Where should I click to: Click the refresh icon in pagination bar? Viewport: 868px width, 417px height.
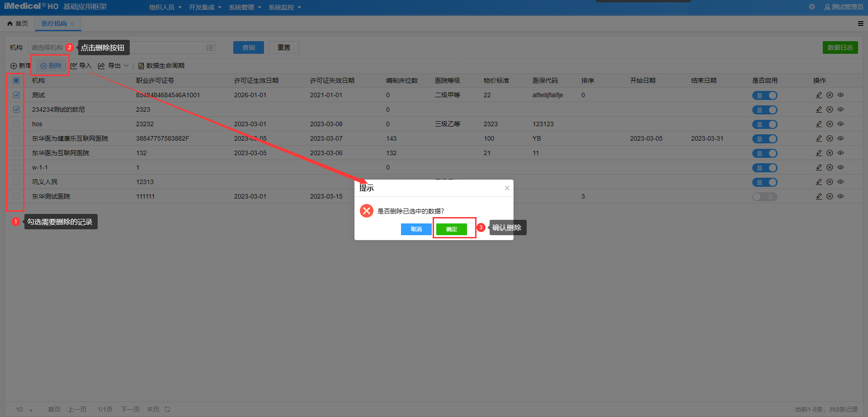tap(168, 409)
